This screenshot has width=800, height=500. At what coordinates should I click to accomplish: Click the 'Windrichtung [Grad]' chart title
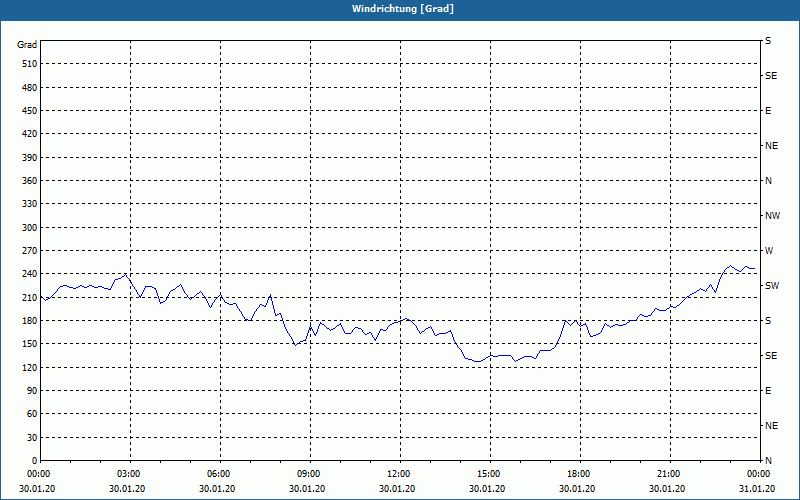click(x=403, y=9)
